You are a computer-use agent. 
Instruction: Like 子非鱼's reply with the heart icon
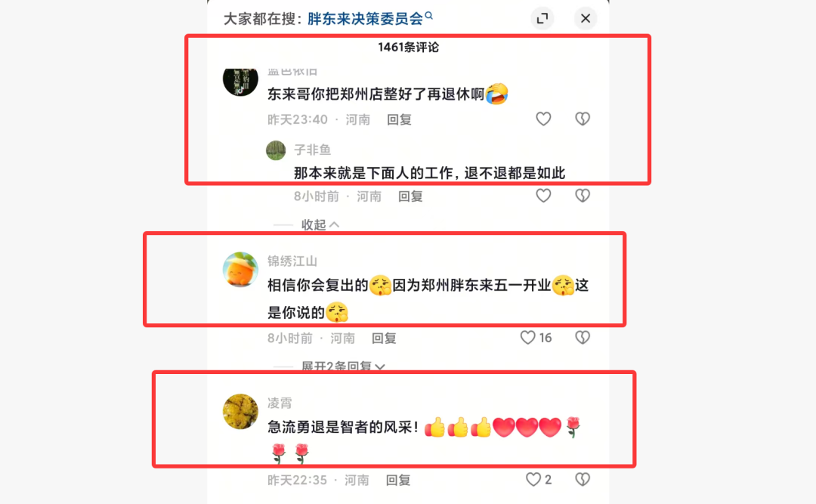pos(543,196)
